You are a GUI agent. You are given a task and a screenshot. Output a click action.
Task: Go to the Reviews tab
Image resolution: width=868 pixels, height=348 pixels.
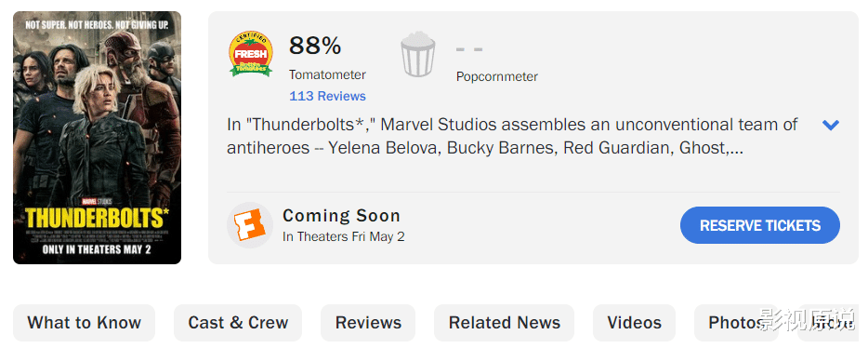[x=368, y=323]
